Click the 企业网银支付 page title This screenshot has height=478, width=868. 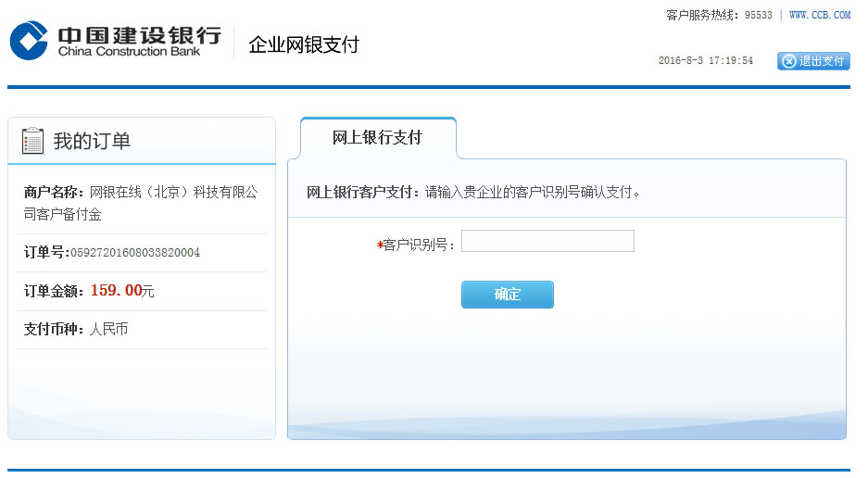coord(304,44)
